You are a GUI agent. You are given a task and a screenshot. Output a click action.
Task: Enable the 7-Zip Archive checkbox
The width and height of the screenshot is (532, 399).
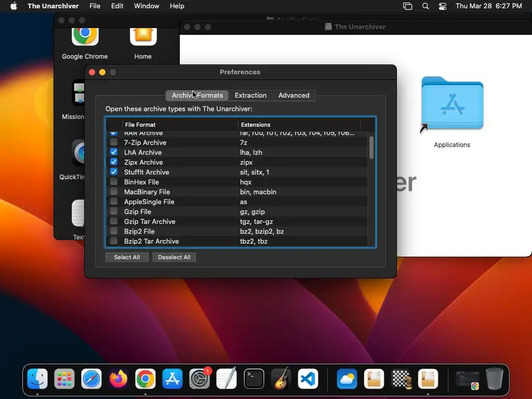(x=114, y=142)
